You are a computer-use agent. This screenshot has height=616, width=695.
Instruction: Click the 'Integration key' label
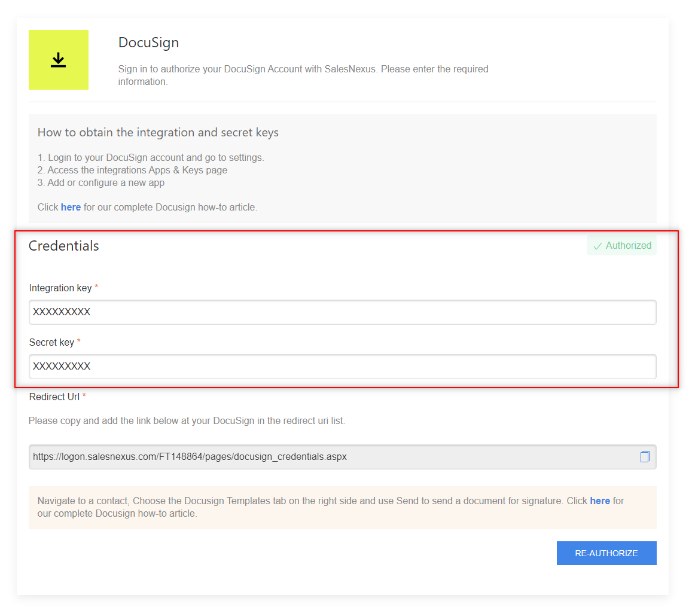[x=60, y=288]
